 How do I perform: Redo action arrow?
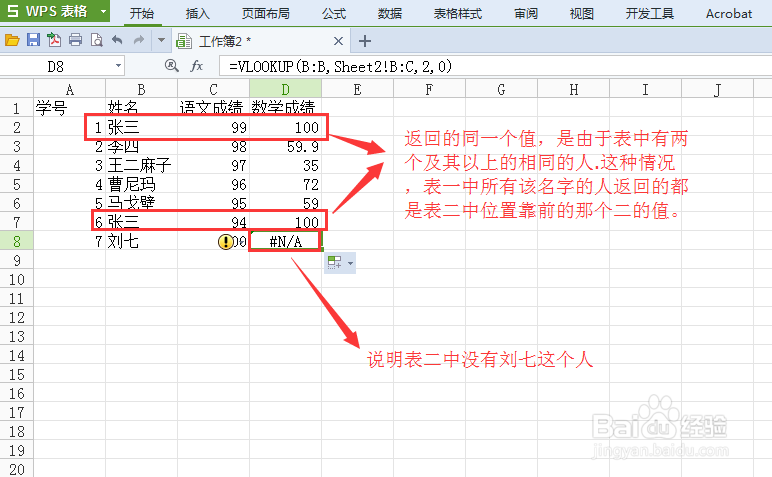click(x=139, y=40)
